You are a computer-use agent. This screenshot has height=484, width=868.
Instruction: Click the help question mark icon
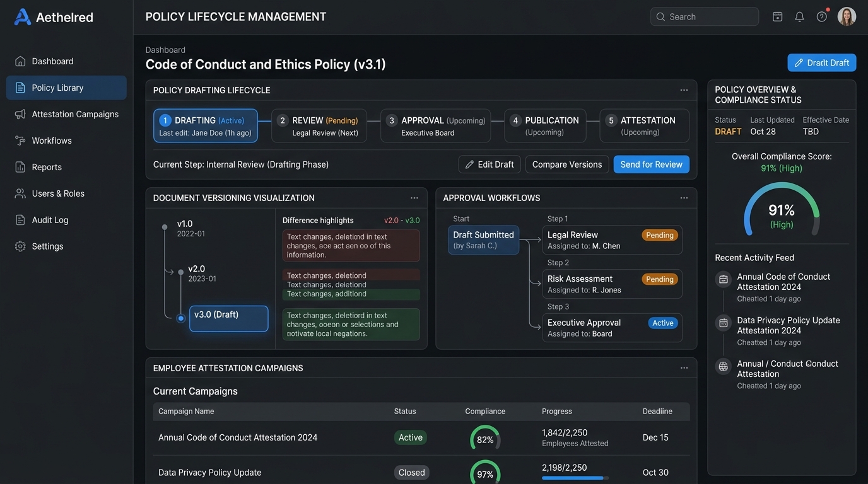(821, 17)
